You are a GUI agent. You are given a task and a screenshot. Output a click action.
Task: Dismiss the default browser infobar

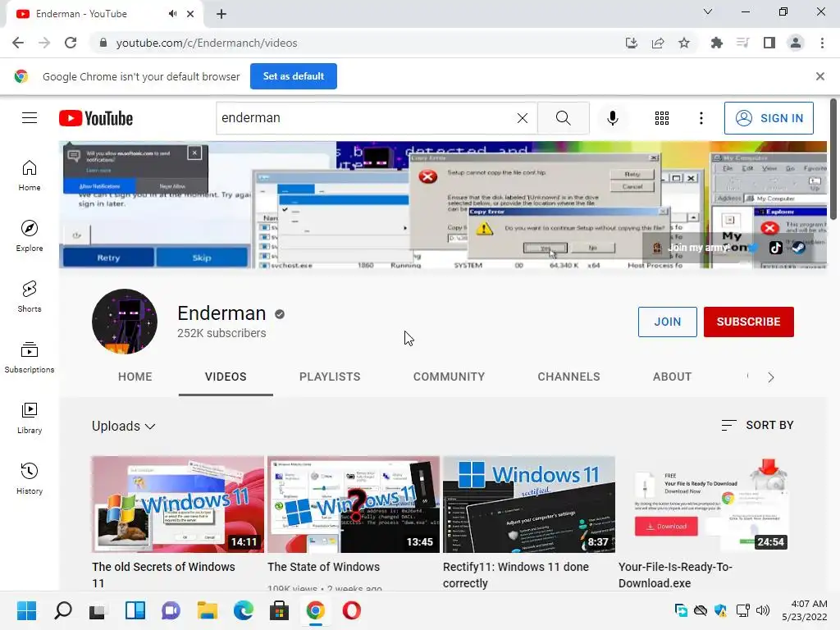click(x=819, y=76)
